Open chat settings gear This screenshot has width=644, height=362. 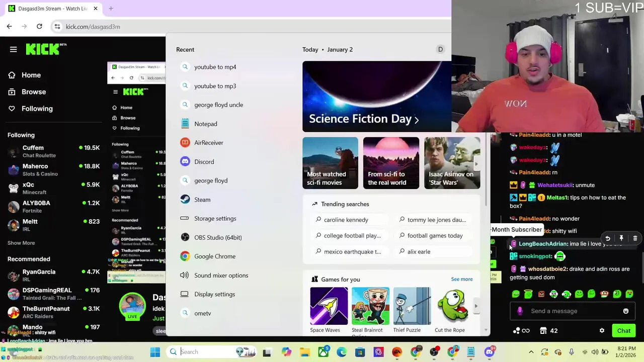click(602, 330)
